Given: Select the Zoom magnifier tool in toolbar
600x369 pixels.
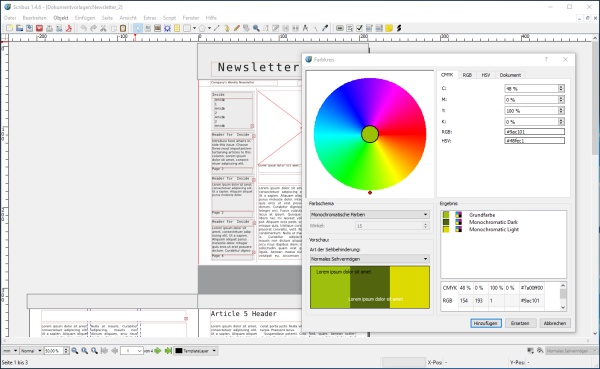Looking at the screenshot, I should point(256,28).
